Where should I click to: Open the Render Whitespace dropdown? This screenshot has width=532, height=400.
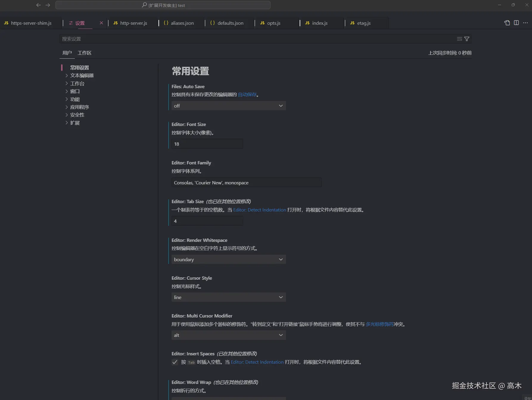point(228,259)
